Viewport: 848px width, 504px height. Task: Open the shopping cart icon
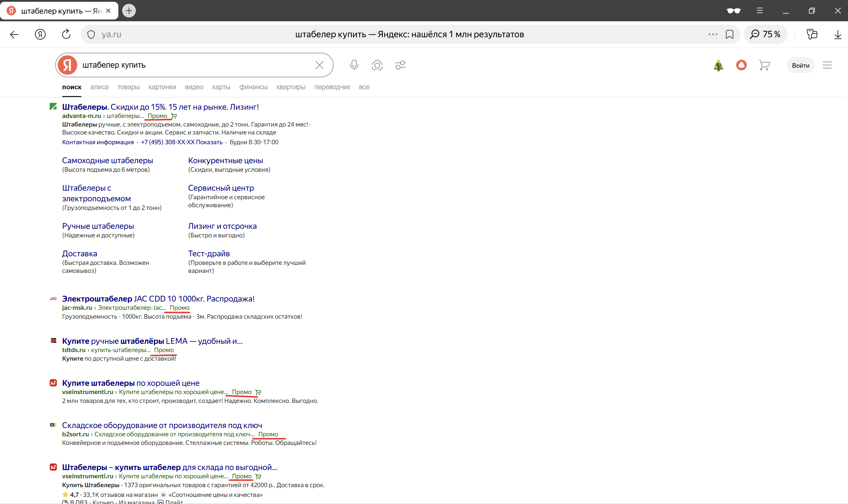click(764, 65)
